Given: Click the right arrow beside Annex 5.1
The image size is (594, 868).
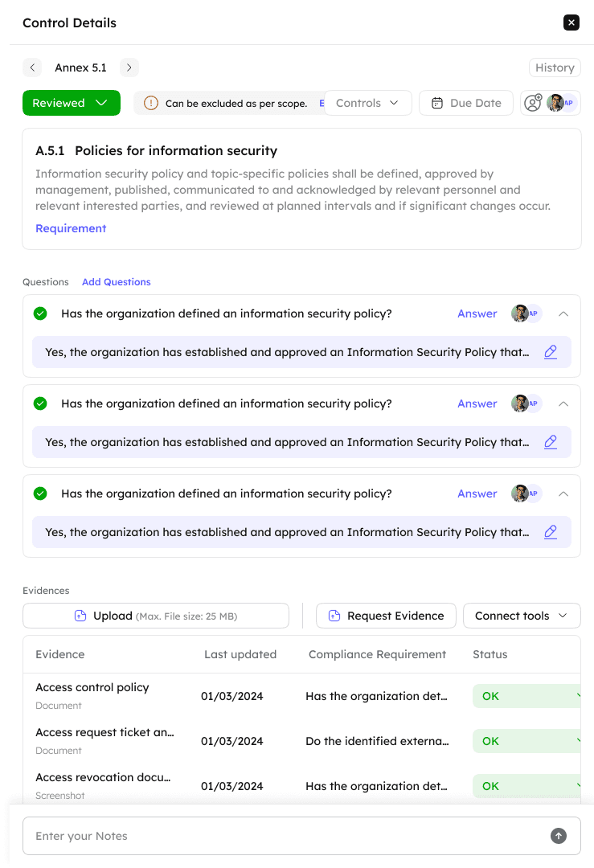Looking at the screenshot, I should coord(129,68).
